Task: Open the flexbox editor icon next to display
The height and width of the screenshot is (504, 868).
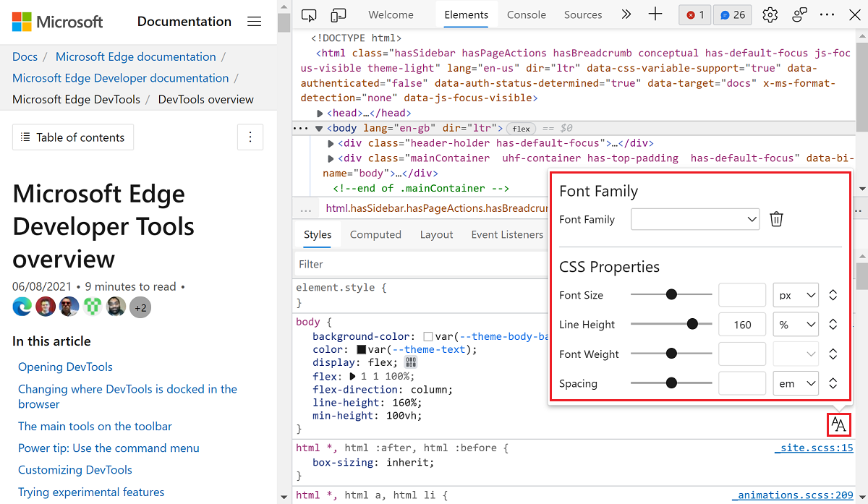Action: coord(410,362)
